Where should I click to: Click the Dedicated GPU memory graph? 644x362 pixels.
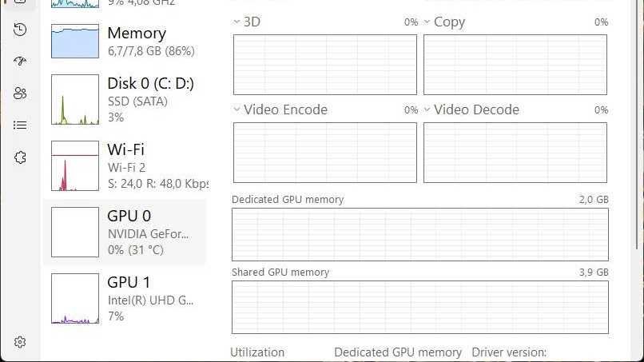pyautogui.click(x=419, y=234)
